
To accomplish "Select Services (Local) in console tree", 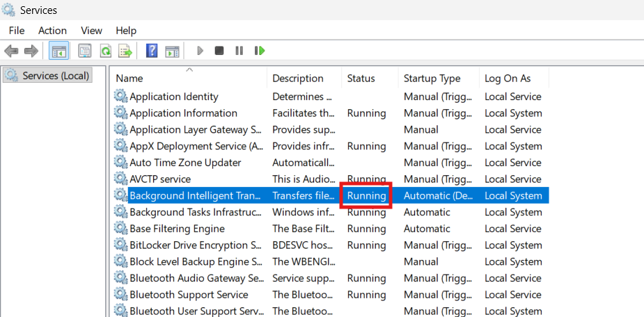I will 47,76.
